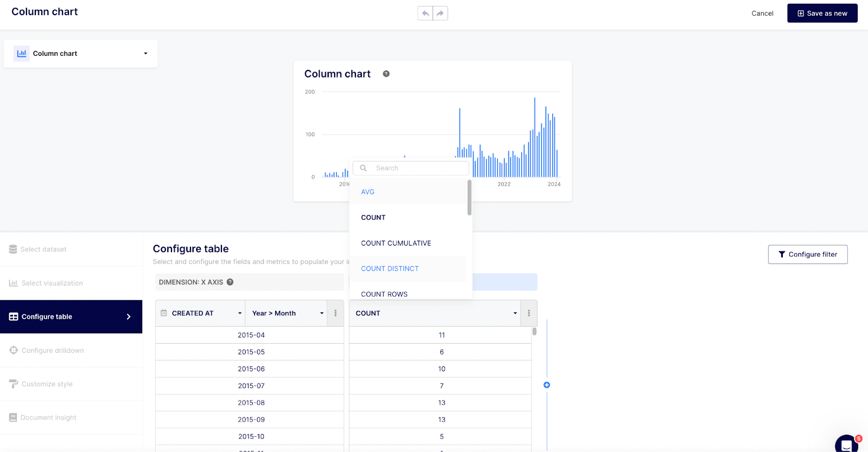868x452 pixels.
Task: Click the Dimension X Axis help icon
Action: 230,282
